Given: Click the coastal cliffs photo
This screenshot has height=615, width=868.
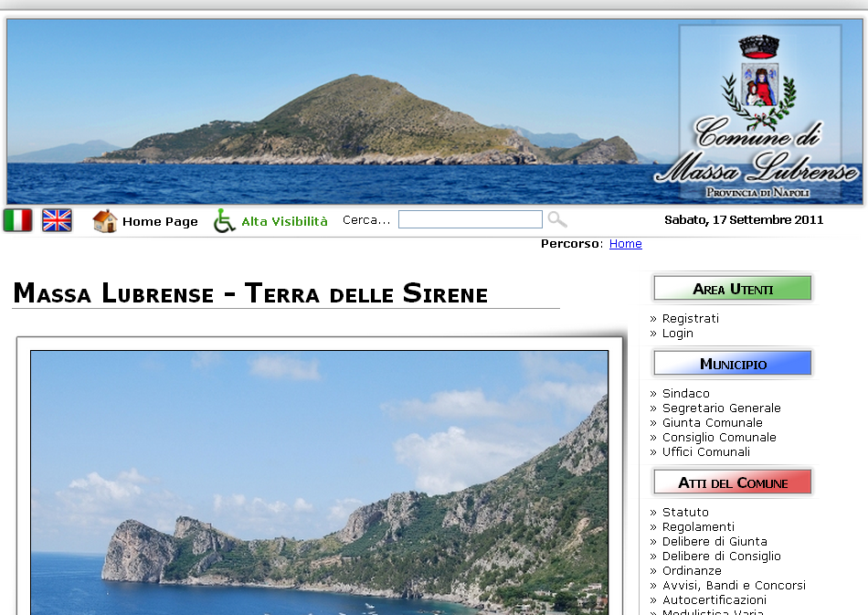Looking at the screenshot, I should click(x=320, y=482).
